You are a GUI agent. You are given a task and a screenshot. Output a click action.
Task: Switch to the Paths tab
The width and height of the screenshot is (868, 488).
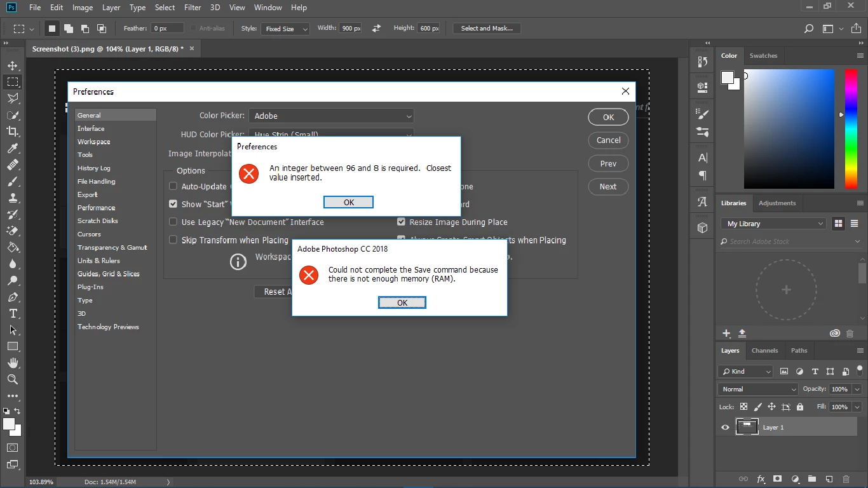[799, 350]
